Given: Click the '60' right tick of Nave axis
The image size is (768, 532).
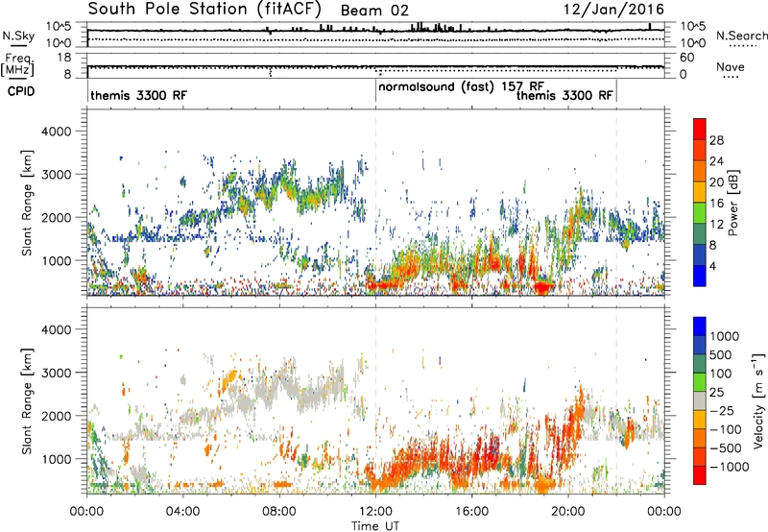Looking at the screenshot, I should point(687,58).
